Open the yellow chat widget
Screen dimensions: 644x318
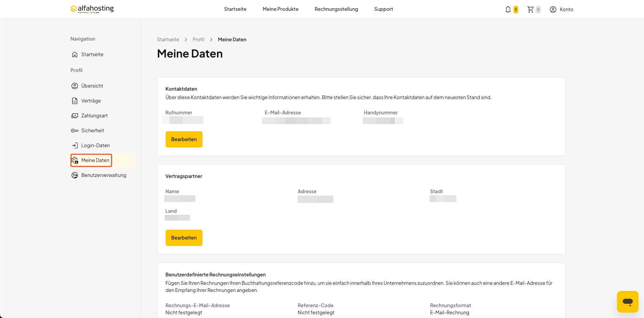pyautogui.click(x=628, y=302)
